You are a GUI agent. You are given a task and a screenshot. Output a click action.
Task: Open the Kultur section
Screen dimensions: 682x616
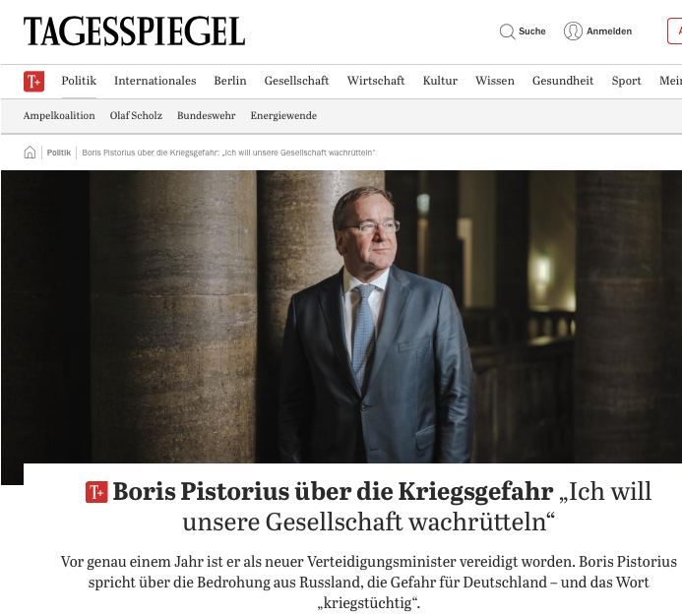[440, 81]
